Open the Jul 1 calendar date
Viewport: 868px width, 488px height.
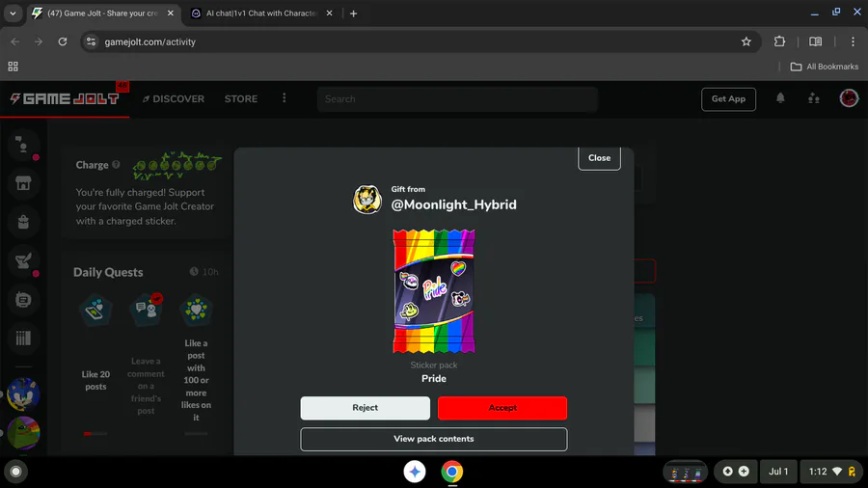[777, 472]
